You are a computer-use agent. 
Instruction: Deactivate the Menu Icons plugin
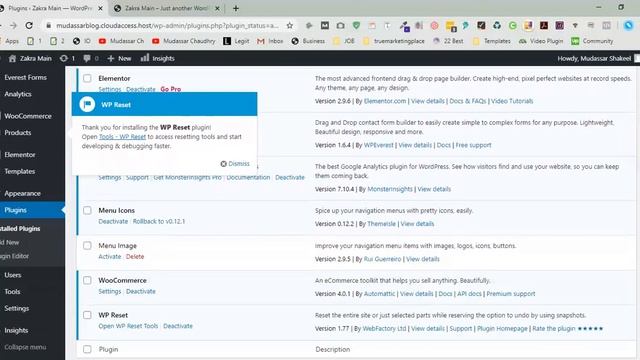[113, 221]
